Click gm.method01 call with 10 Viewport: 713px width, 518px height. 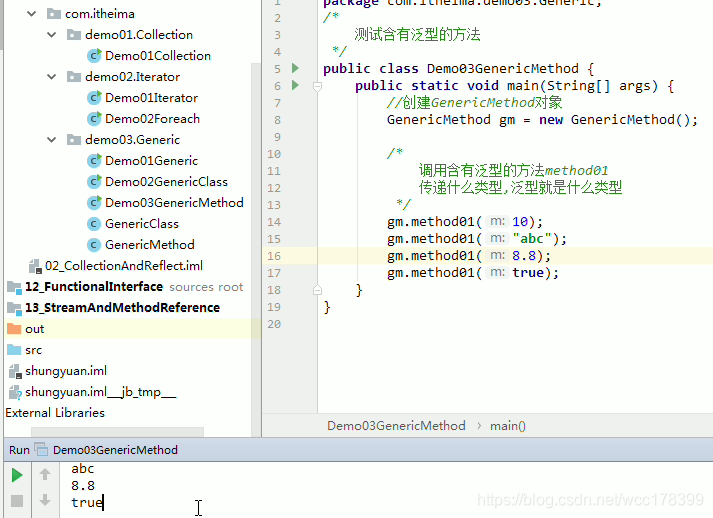[x=465, y=222]
